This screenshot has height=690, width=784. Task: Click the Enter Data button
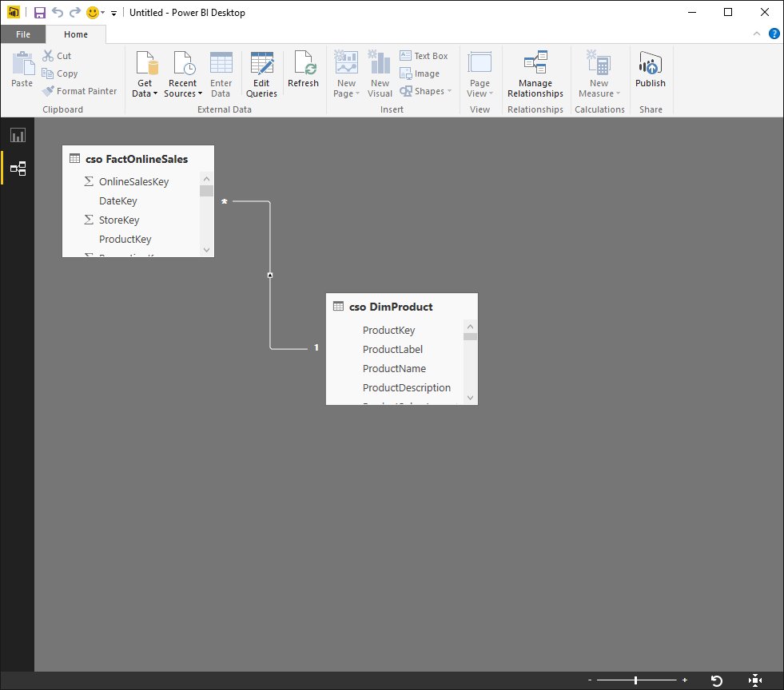[x=221, y=73]
